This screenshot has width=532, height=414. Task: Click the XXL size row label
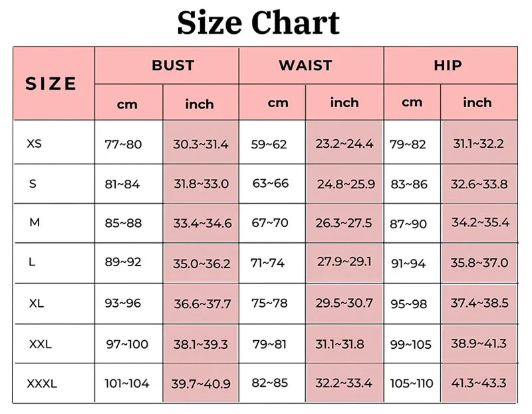coord(40,344)
